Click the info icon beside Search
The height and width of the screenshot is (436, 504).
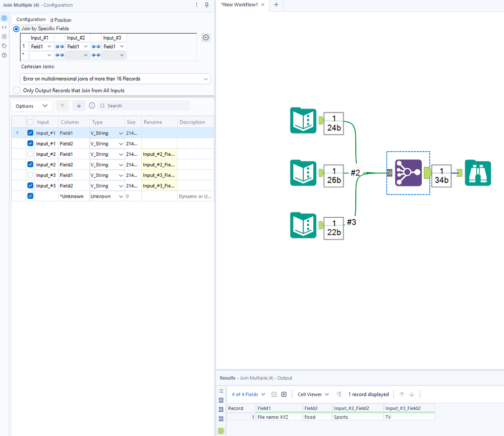click(92, 106)
